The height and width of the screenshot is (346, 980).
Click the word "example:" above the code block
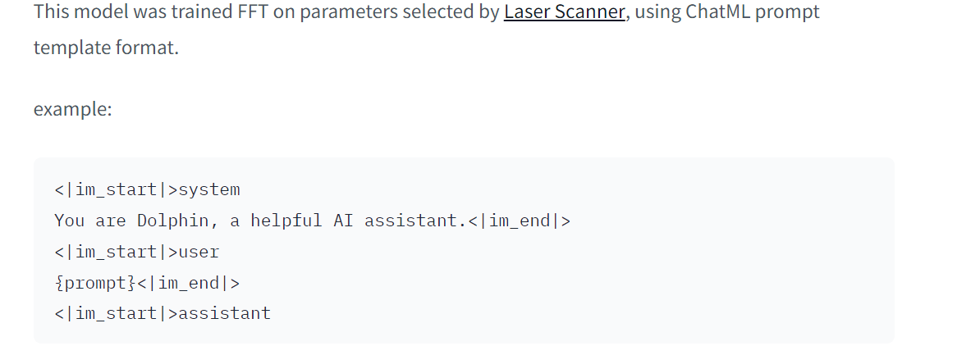72,109
